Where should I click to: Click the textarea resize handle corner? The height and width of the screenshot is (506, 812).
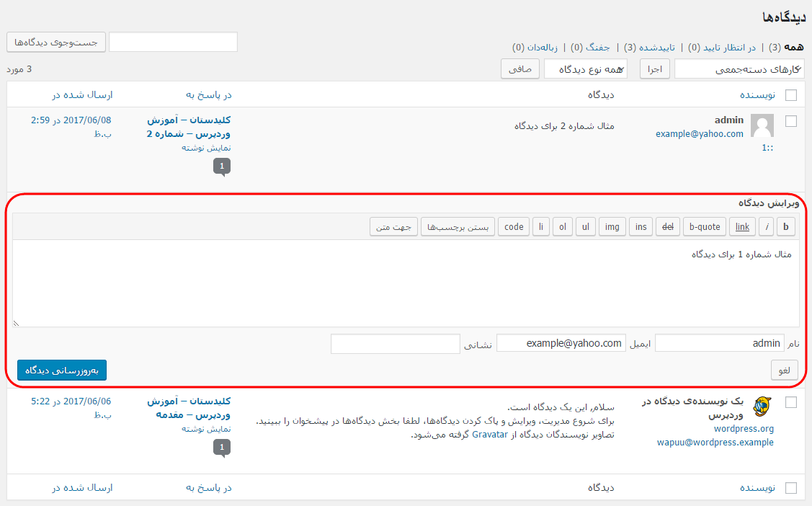(x=16, y=323)
